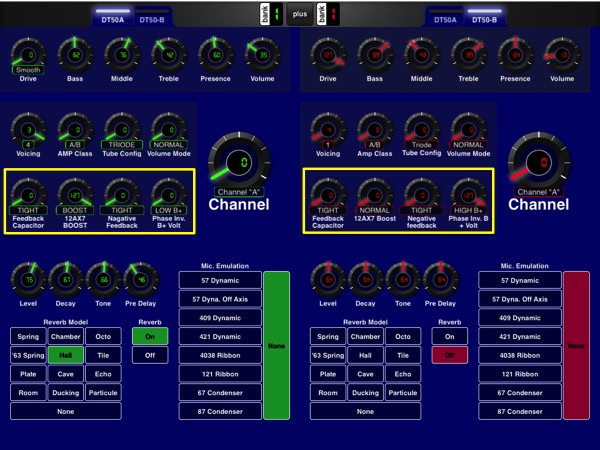Select the green Bass knob
This screenshot has width=600, height=450.
pyautogui.click(x=75, y=55)
